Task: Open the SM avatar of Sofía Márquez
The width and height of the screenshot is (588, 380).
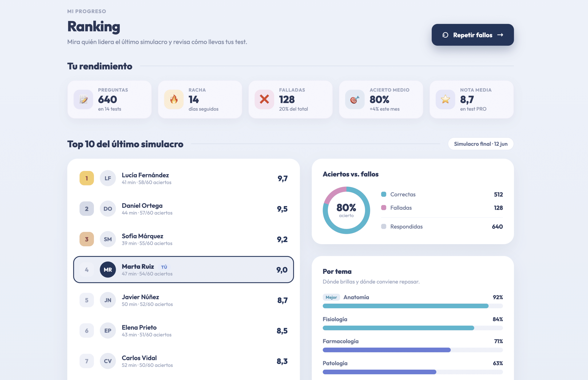Action: [x=108, y=239]
